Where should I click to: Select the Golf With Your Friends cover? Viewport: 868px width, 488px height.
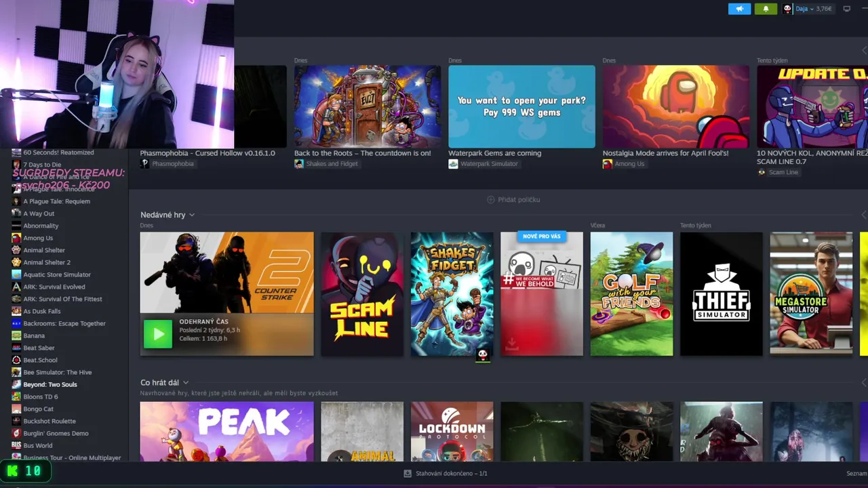click(631, 294)
